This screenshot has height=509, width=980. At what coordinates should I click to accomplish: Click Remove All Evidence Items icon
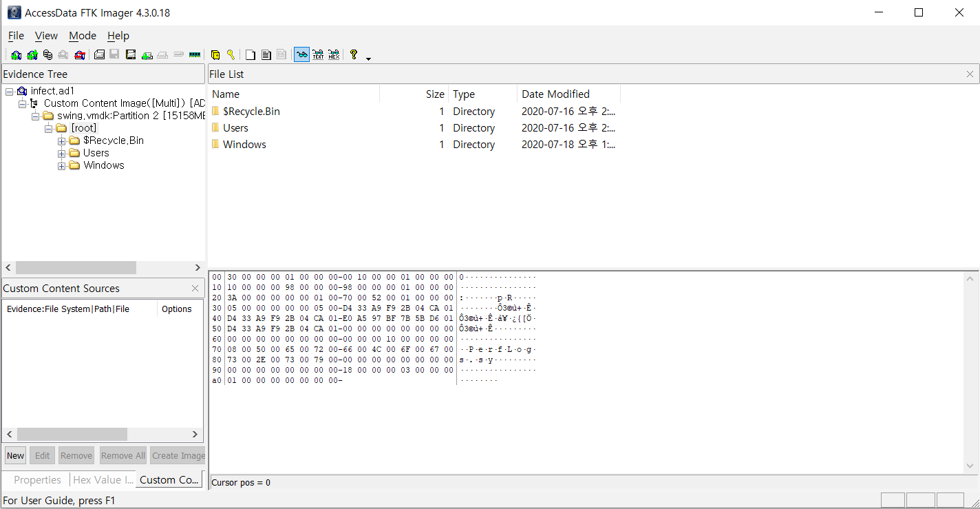point(80,54)
